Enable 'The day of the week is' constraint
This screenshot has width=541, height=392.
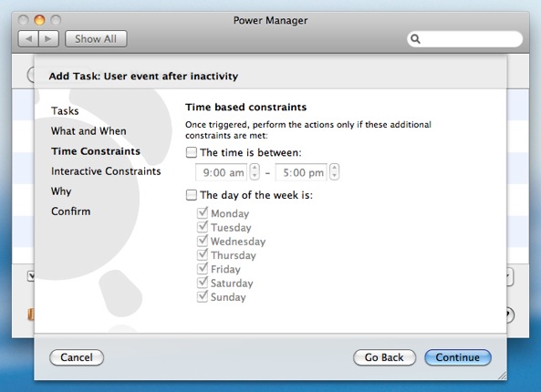coord(192,195)
